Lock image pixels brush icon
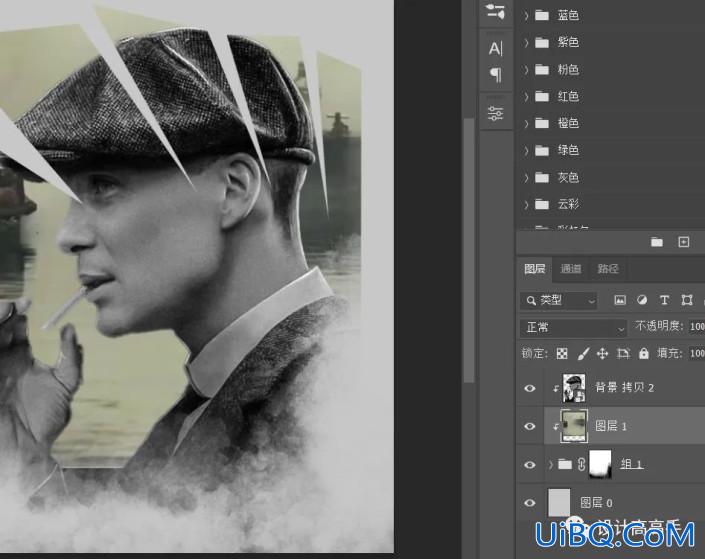The image size is (705, 559). [x=583, y=353]
